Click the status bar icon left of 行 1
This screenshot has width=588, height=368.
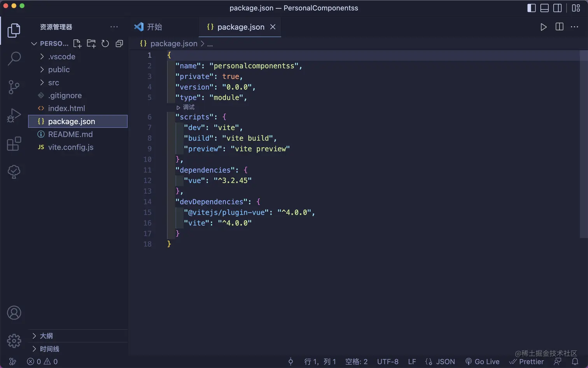290,362
